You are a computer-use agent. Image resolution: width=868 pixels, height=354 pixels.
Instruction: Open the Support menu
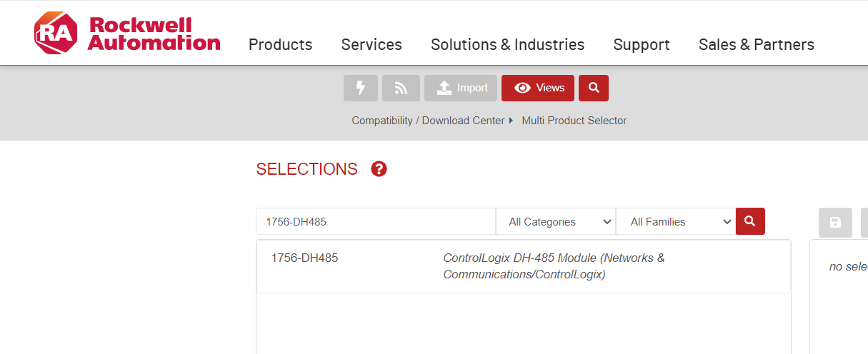(642, 44)
